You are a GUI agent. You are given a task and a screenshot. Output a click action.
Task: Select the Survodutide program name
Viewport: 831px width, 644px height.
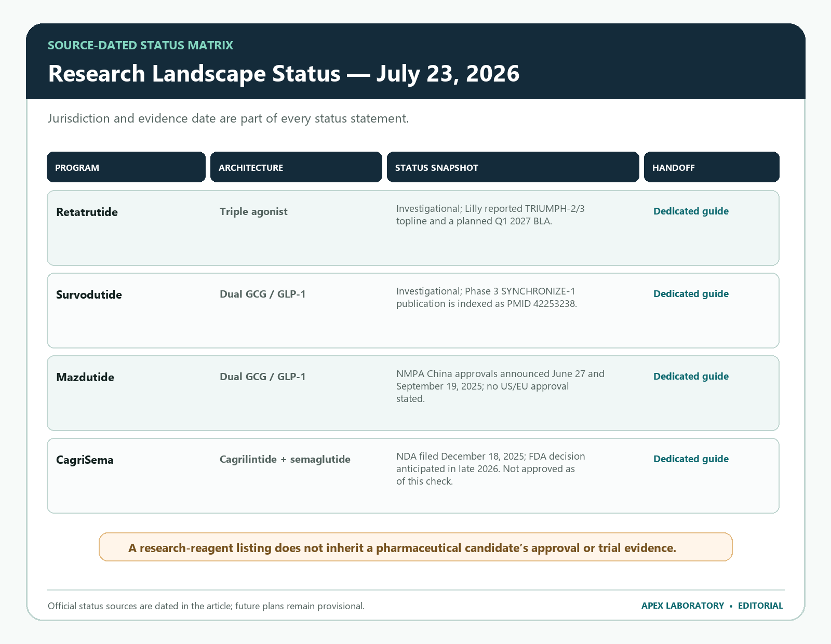pyautogui.click(x=89, y=294)
